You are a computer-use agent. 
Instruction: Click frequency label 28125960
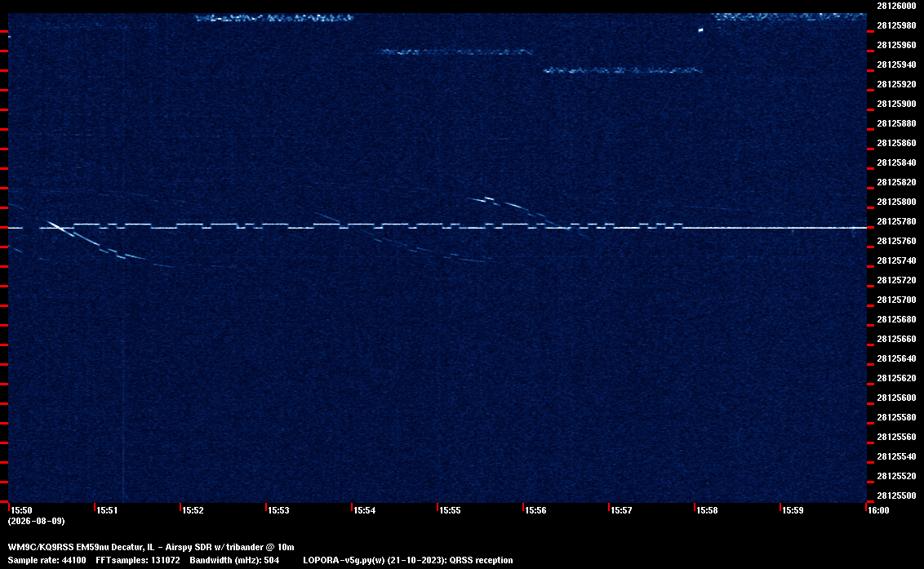896,45
